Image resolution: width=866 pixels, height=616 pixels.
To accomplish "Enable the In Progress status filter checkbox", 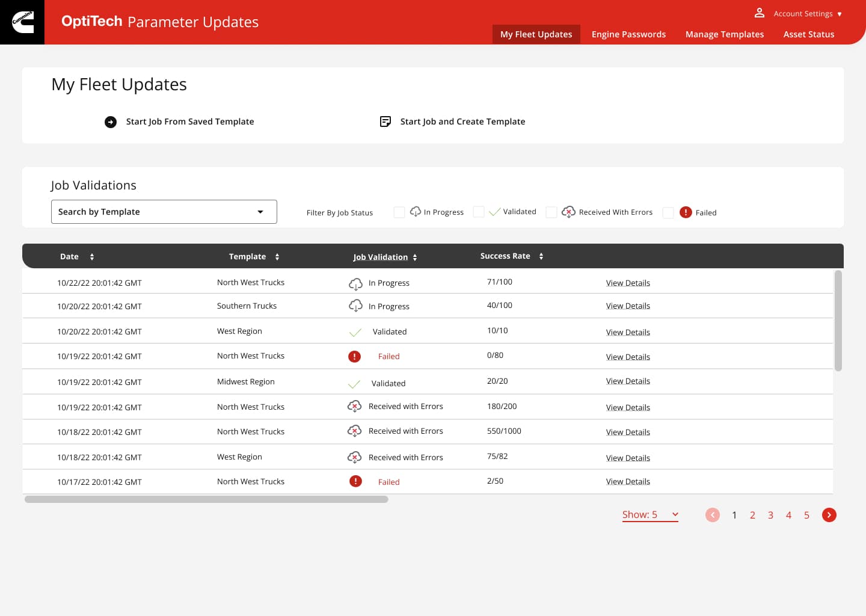I will click(399, 212).
